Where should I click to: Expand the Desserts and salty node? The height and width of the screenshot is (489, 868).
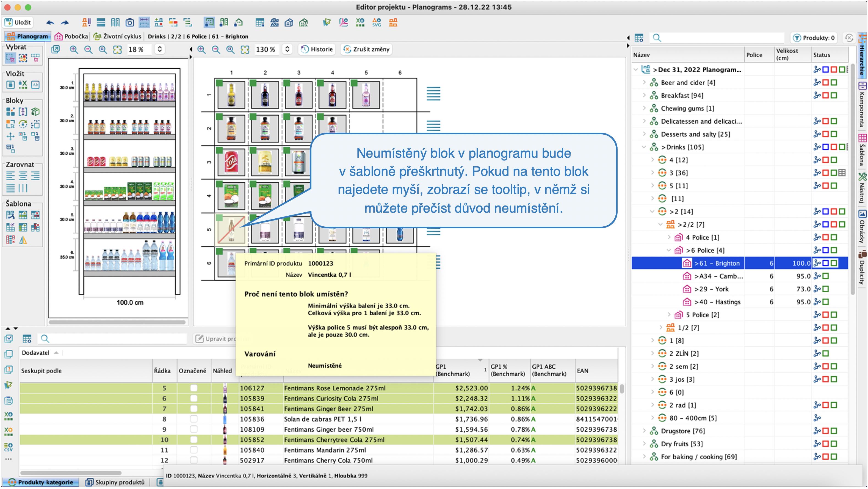[x=644, y=134]
